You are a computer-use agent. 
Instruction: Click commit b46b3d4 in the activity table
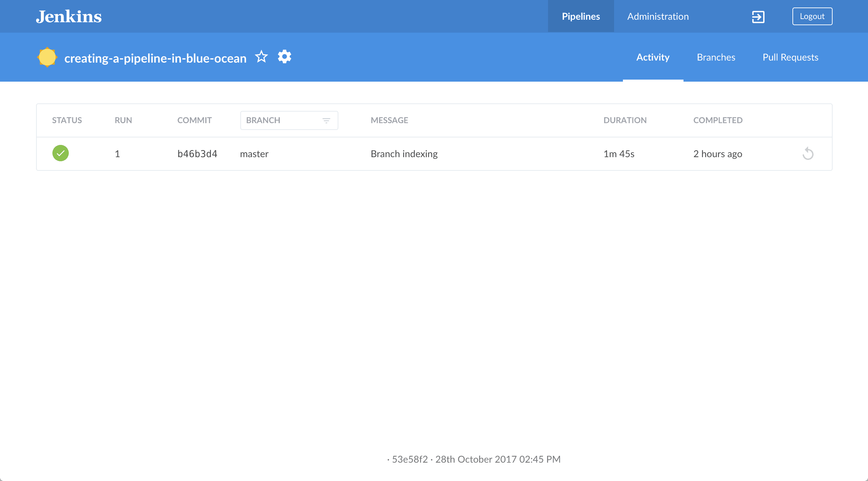click(x=197, y=154)
